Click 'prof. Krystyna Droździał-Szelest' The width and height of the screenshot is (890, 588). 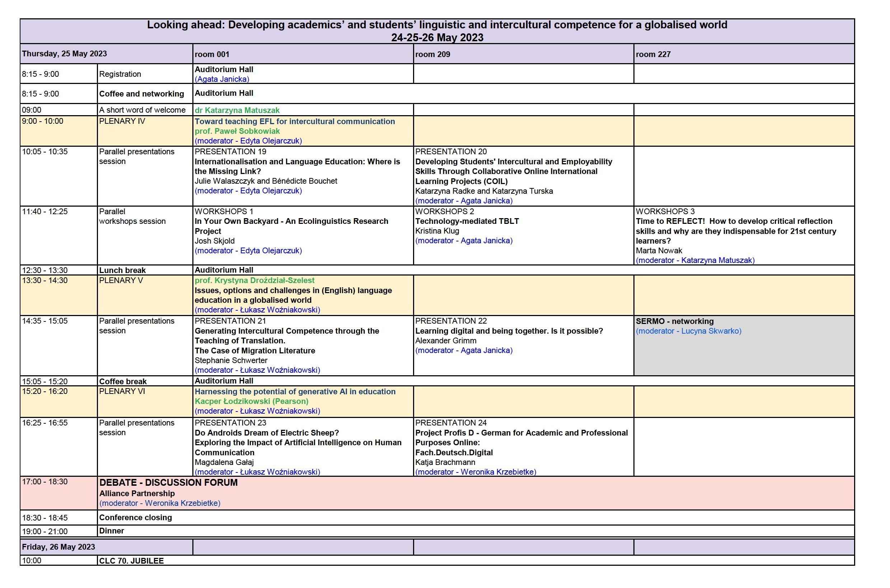coord(254,281)
